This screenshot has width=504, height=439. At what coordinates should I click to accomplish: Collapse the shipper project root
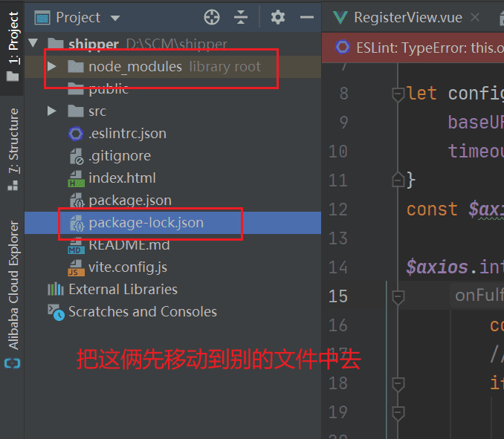33,44
